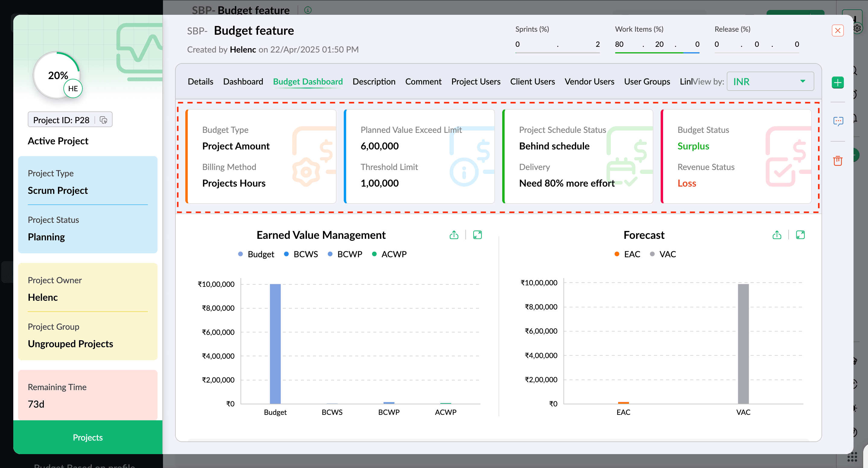Open the View by INR currency dropdown
Screen dimensions: 868x468
770,82
